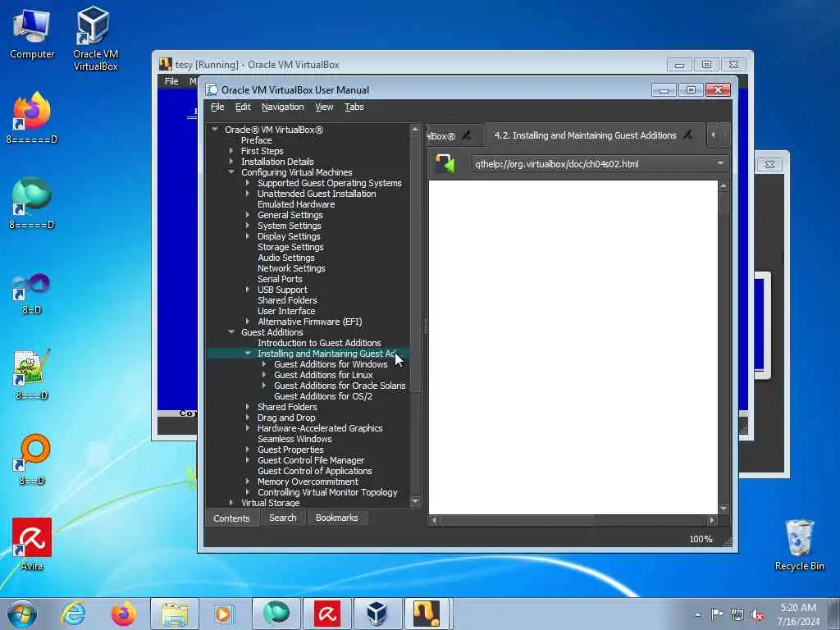Screen dimensions: 840x630
Task: Click the running VM icon in the taskbar
Action: tap(427, 614)
